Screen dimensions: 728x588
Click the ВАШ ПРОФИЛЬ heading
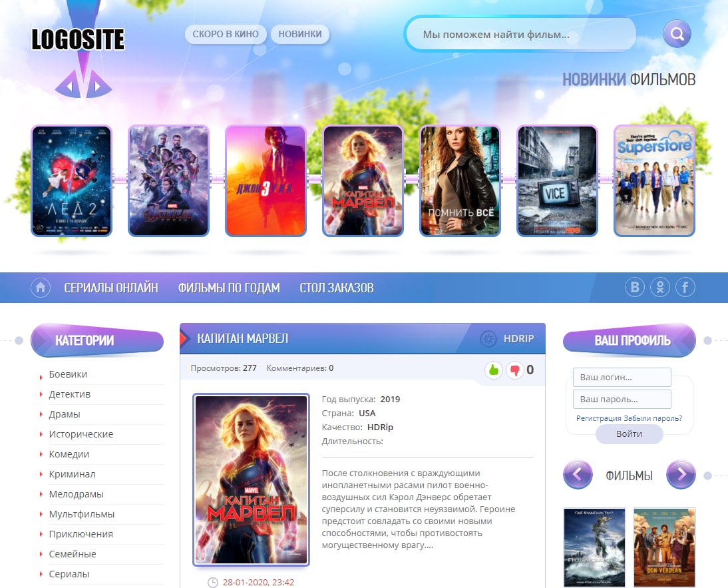pyautogui.click(x=629, y=340)
